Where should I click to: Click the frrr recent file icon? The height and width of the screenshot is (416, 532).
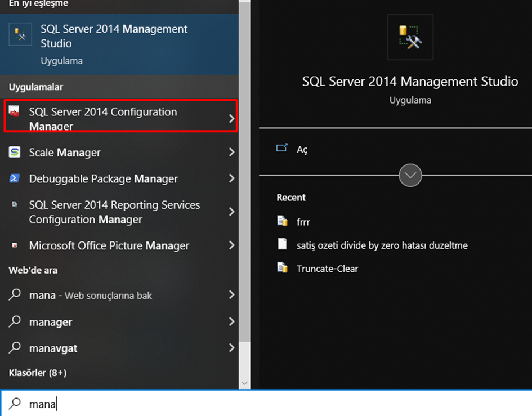[282, 221]
